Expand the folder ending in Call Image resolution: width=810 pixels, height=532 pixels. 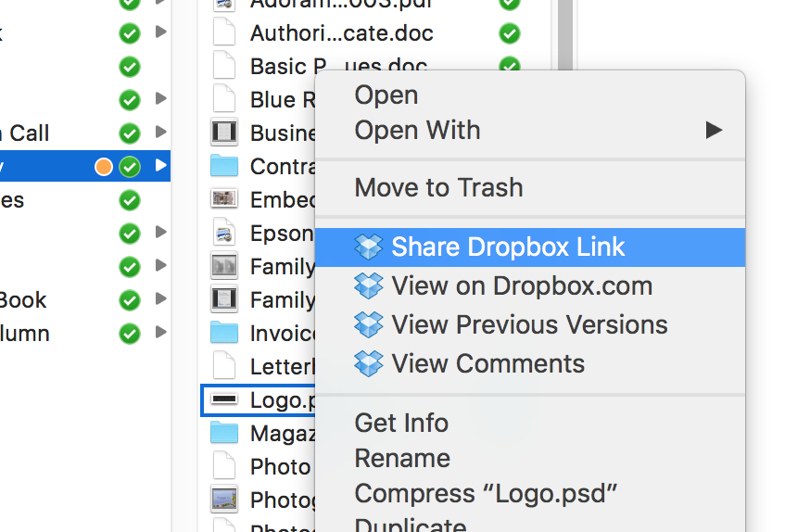coord(161,133)
